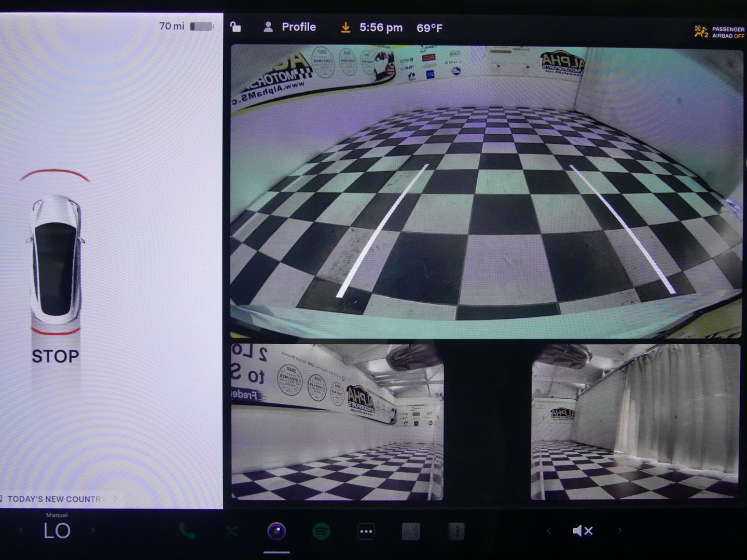Open the Phone app icon

click(x=187, y=530)
